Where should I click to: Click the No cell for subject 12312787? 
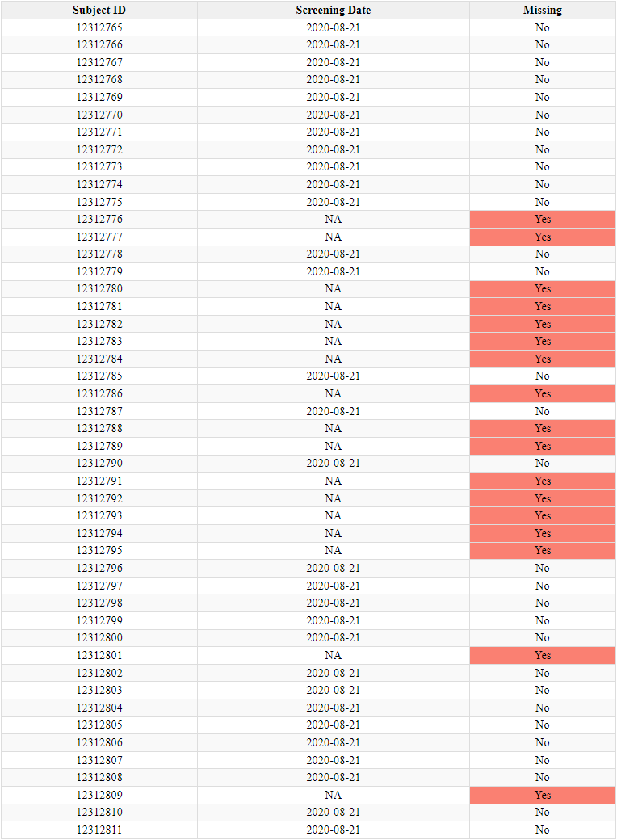point(542,411)
